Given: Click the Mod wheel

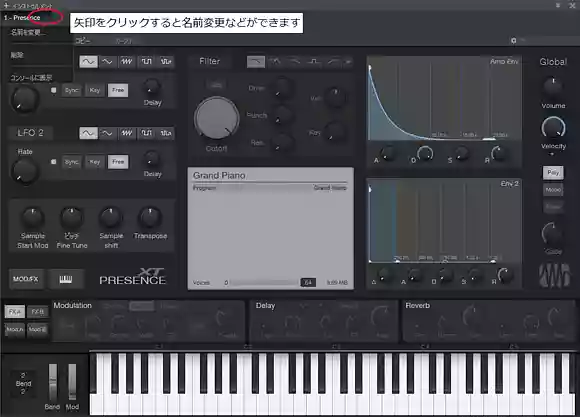Looking at the screenshot, I should tap(72, 382).
